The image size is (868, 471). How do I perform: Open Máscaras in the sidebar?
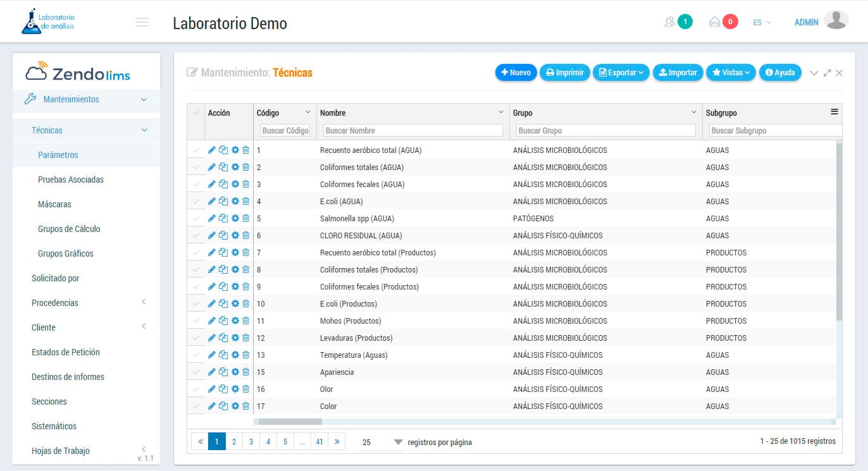click(54, 204)
